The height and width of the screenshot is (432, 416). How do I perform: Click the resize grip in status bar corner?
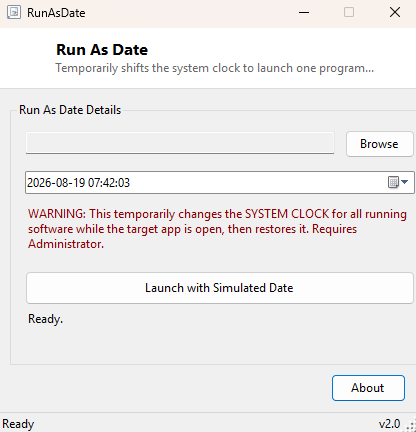[411, 426]
